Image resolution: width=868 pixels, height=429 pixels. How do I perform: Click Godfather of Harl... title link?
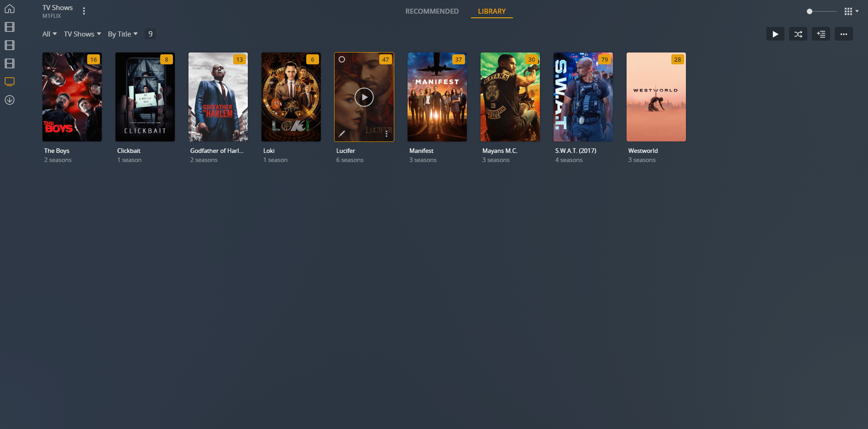pyautogui.click(x=217, y=151)
